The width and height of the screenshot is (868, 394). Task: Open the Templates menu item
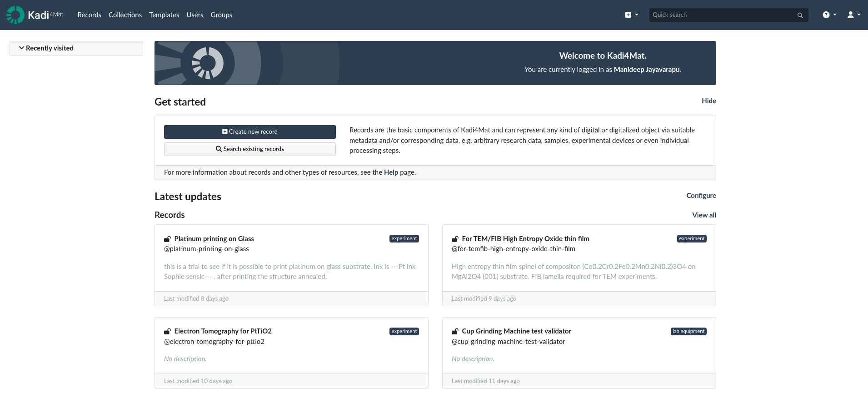tap(164, 15)
